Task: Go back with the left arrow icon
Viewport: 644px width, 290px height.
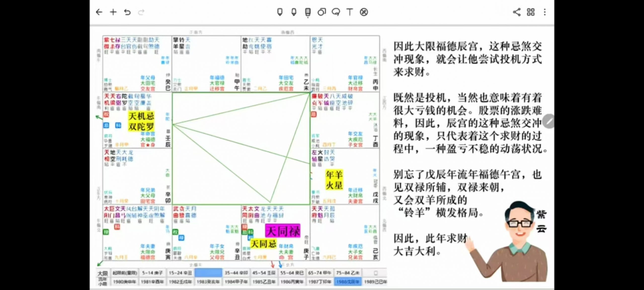Action: (x=99, y=12)
